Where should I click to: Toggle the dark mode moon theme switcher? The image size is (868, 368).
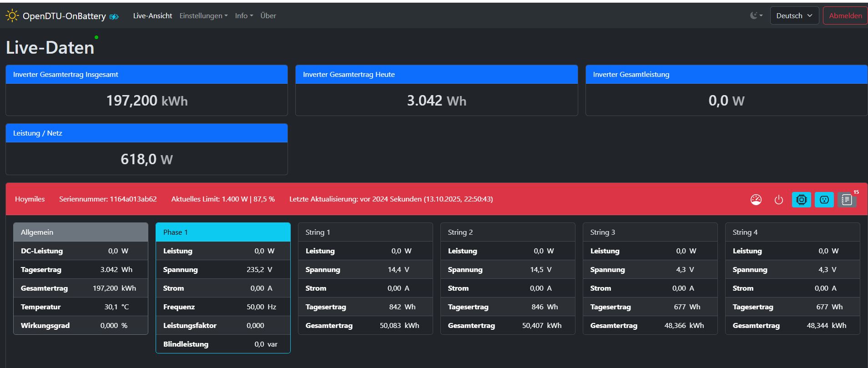click(756, 15)
